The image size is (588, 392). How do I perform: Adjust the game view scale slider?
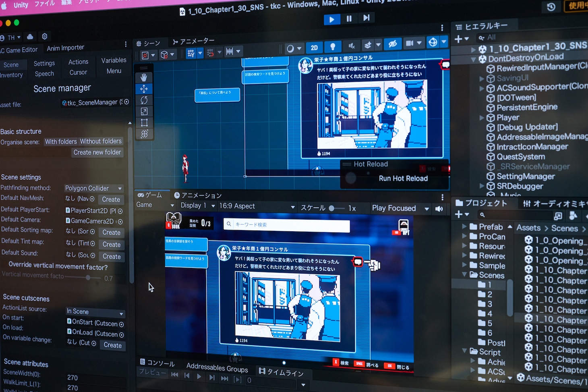point(332,208)
